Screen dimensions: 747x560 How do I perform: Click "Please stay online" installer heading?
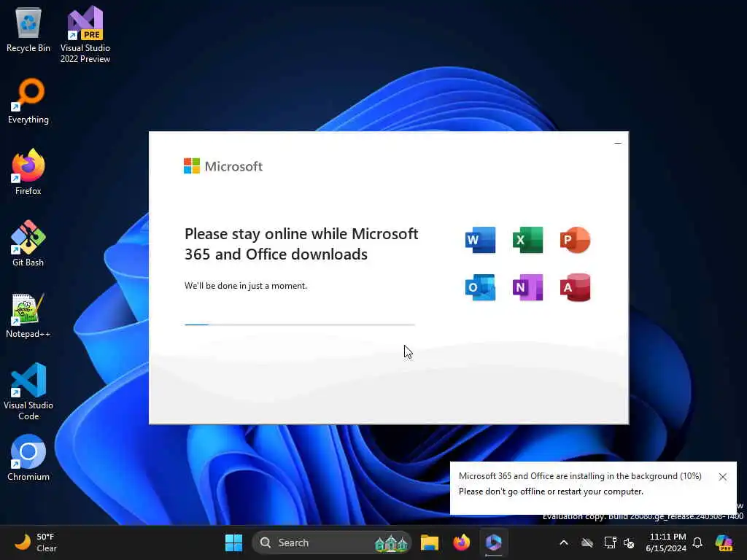pos(301,244)
